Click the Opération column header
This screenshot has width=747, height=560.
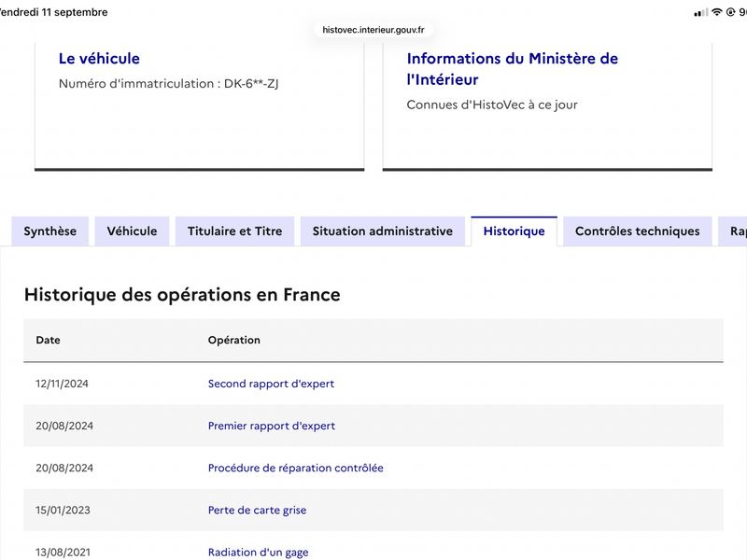pos(234,340)
